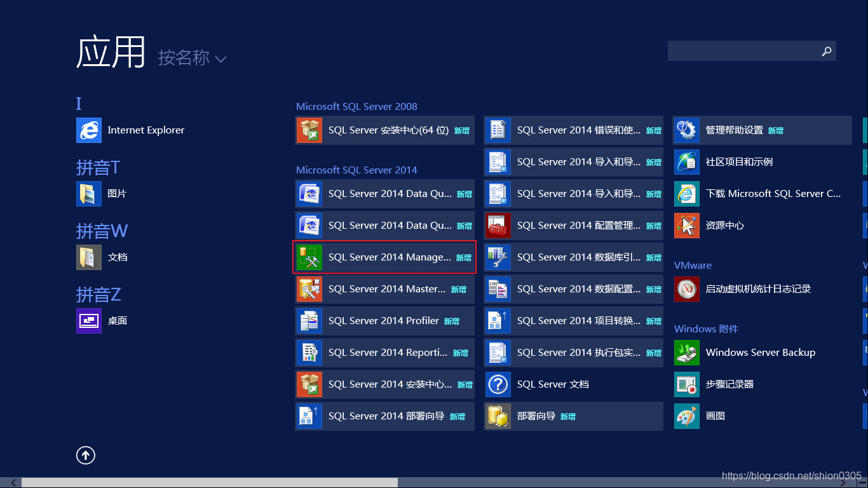
Task: Click the circled up arrow button
Action: tap(86, 455)
